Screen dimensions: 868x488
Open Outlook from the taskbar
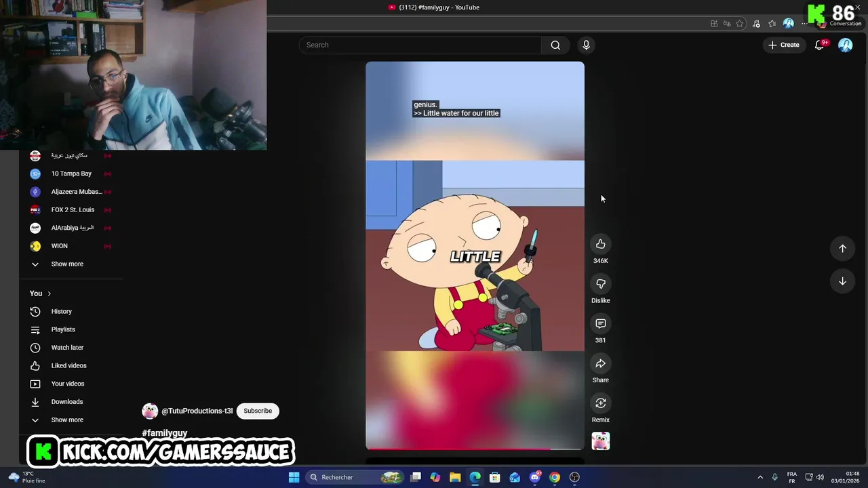(515, 477)
